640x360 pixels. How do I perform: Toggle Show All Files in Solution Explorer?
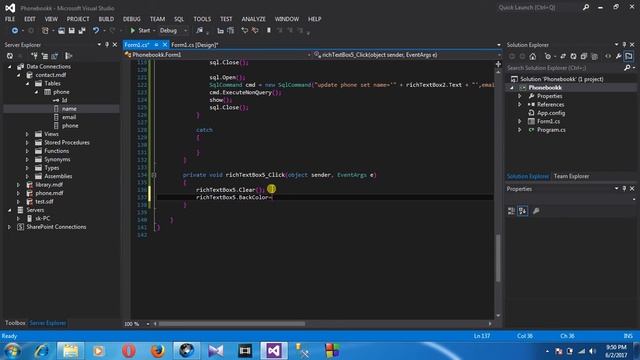[595, 56]
